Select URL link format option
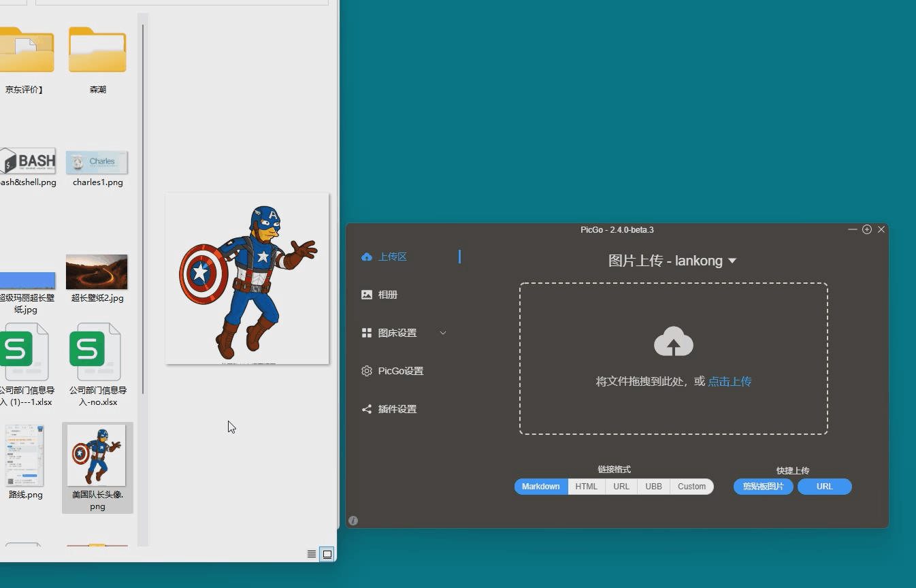The width and height of the screenshot is (916, 588). [621, 487]
